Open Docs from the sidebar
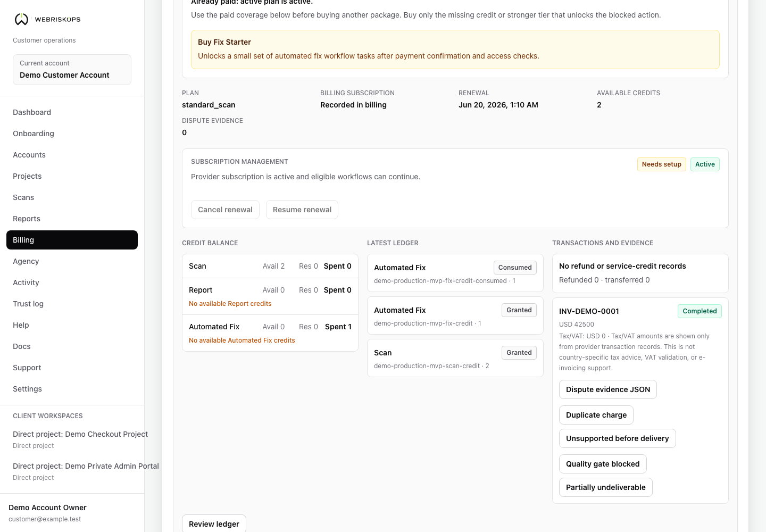 72,346
